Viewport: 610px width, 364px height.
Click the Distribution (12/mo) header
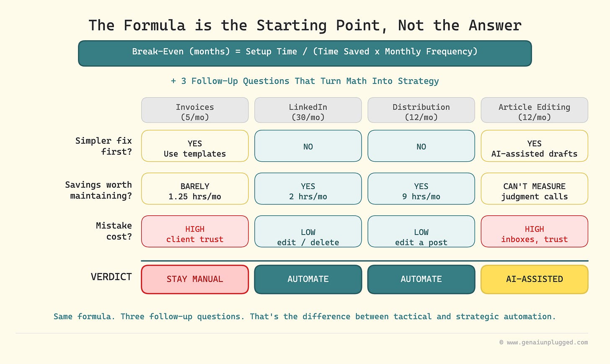[421, 110]
